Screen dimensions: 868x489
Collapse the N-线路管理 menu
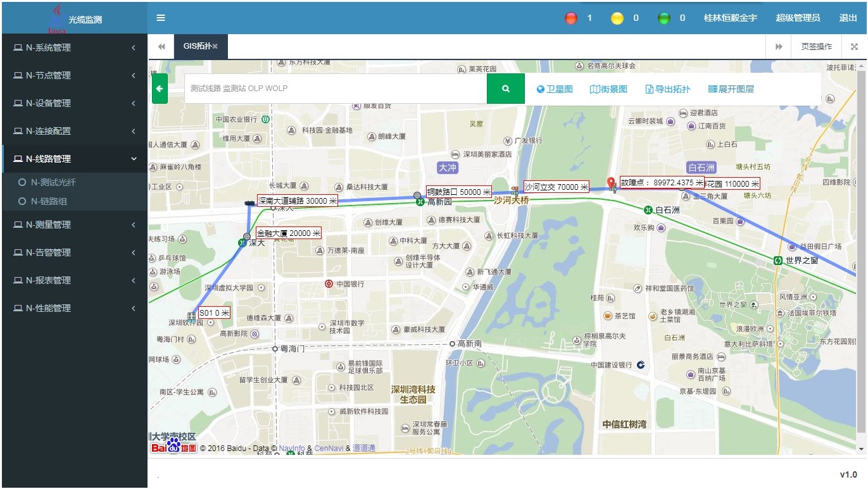tap(74, 159)
